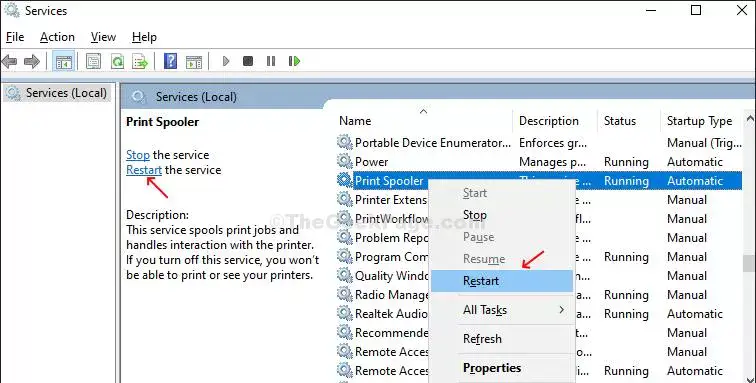Toggle the Show/Hide Action Pane icon

tap(194, 61)
